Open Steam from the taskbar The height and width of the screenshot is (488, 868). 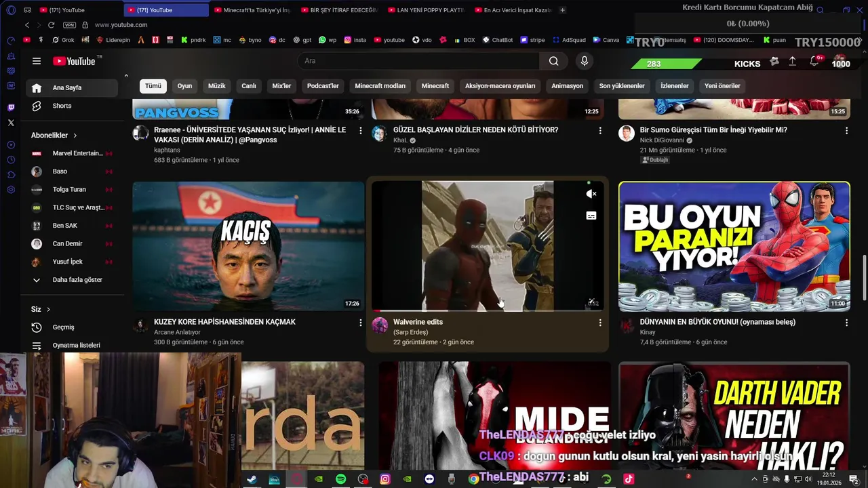point(252,479)
